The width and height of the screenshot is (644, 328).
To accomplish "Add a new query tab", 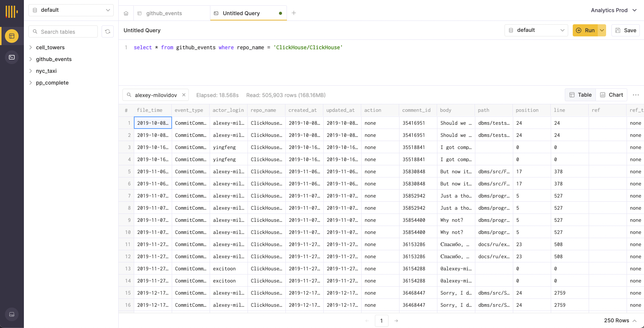I will point(294,13).
